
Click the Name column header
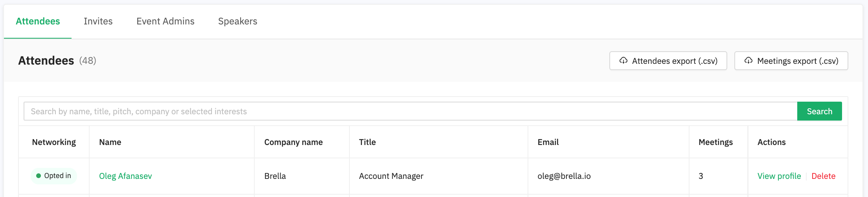click(x=110, y=142)
